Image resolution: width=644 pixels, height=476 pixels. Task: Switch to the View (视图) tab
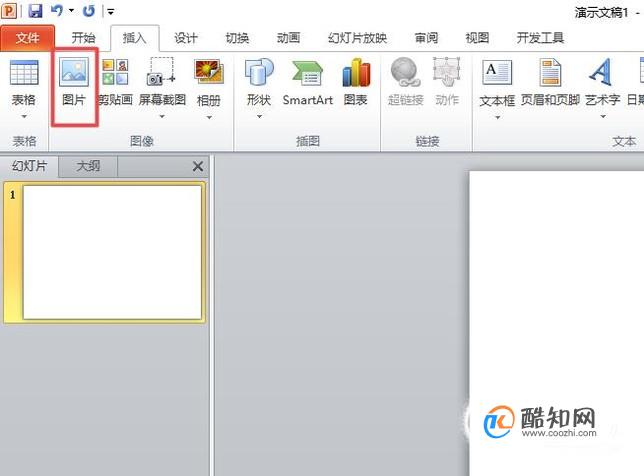tap(477, 38)
